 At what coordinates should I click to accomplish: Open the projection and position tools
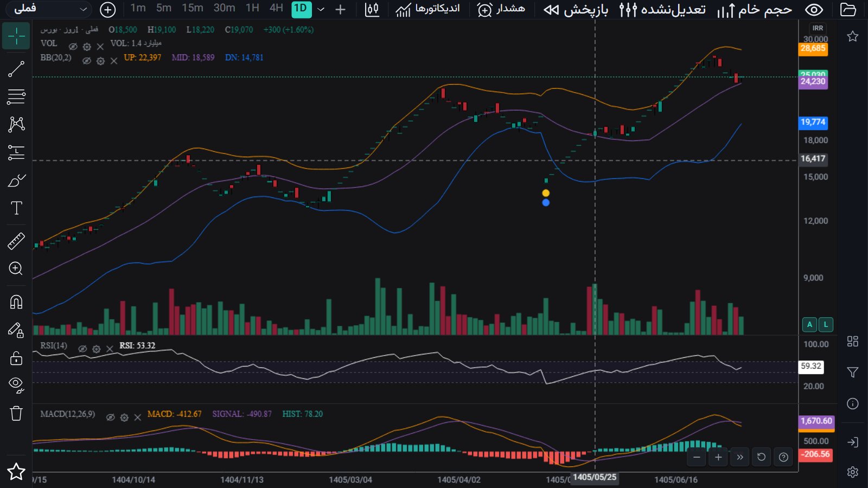(x=16, y=152)
